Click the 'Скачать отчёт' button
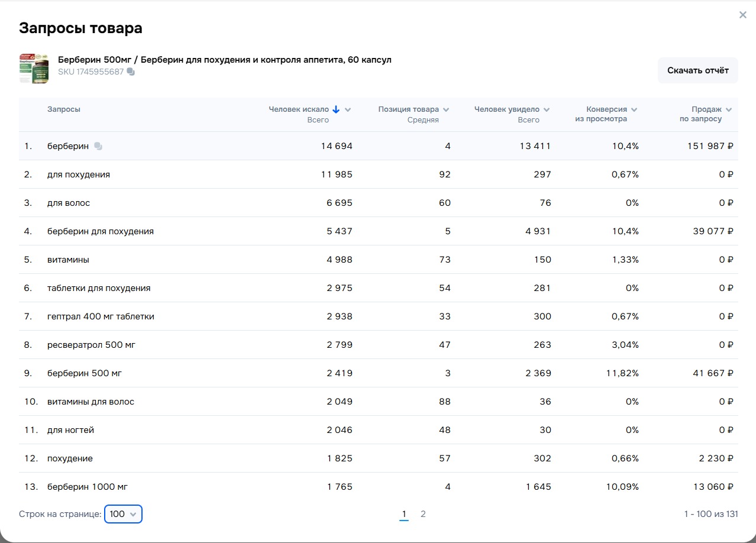The height and width of the screenshot is (543, 756). 697,70
